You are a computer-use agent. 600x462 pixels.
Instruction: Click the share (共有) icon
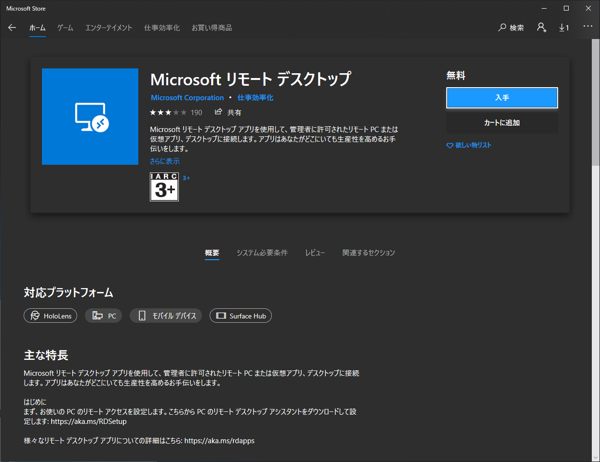click(x=218, y=112)
